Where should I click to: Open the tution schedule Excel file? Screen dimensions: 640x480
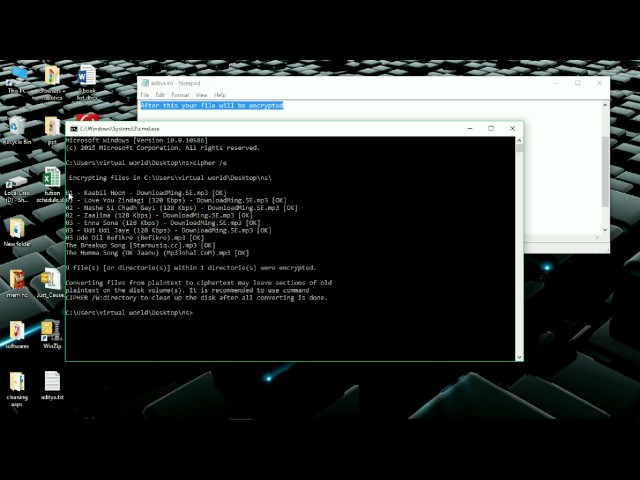(51, 184)
